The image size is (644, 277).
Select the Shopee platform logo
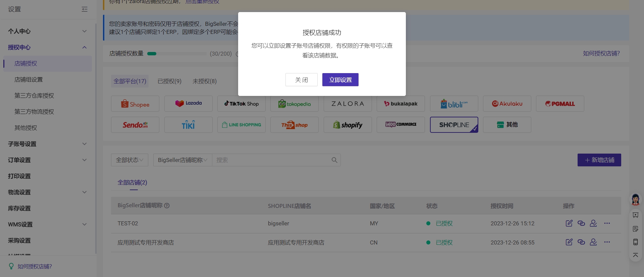coord(135,104)
